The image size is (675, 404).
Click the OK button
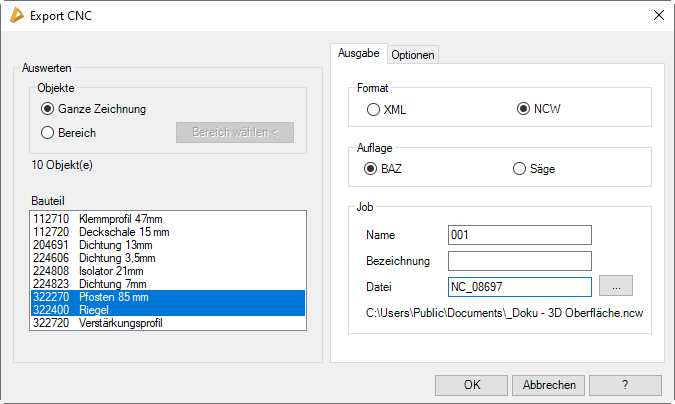click(x=471, y=385)
